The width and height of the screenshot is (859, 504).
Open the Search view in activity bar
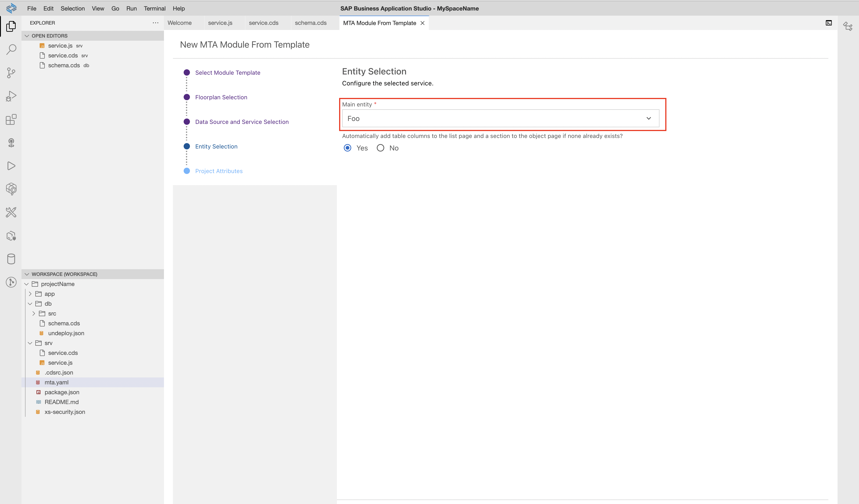click(11, 49)
